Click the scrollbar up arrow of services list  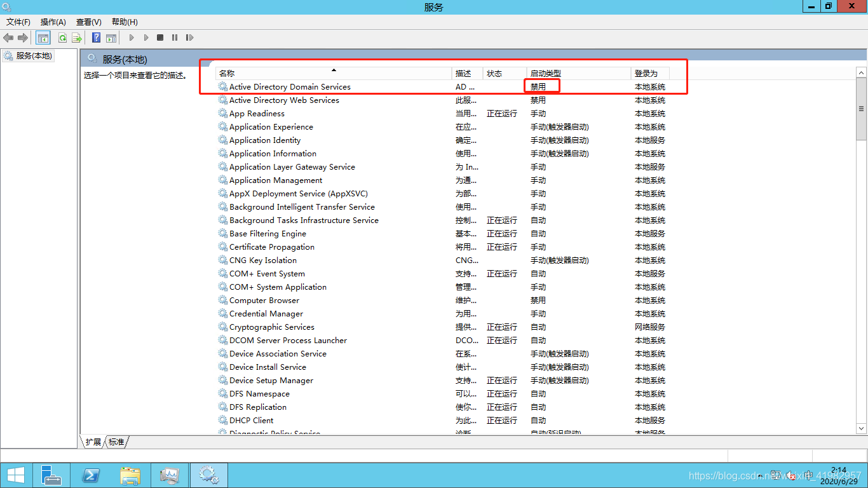click(x=862, y=72)
